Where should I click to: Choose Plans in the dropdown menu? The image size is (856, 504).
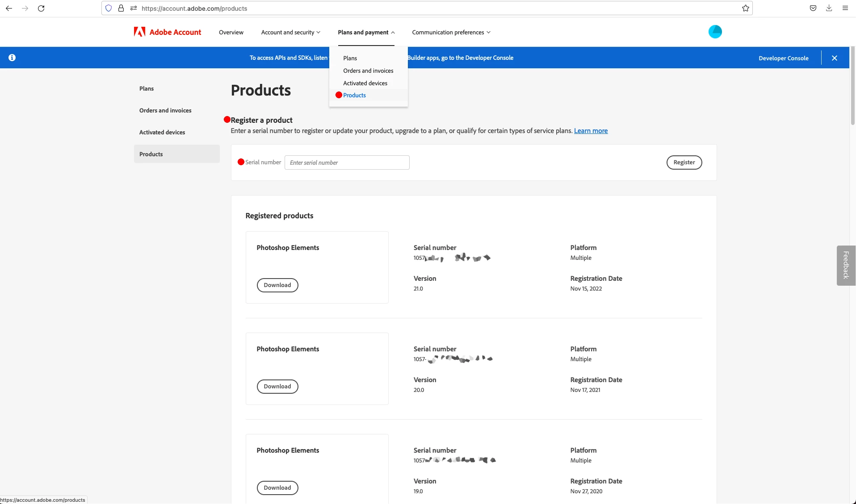click(350, 58)
